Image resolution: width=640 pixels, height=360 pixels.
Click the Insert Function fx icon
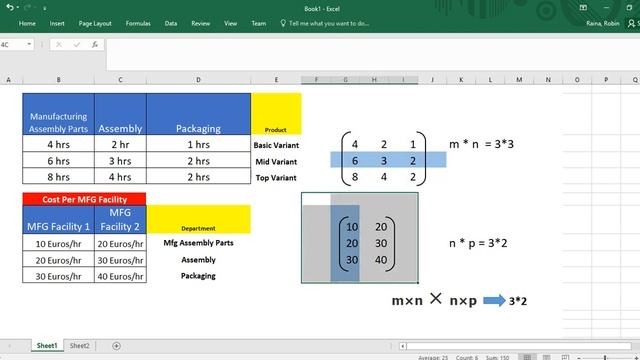tap(95, 44)
